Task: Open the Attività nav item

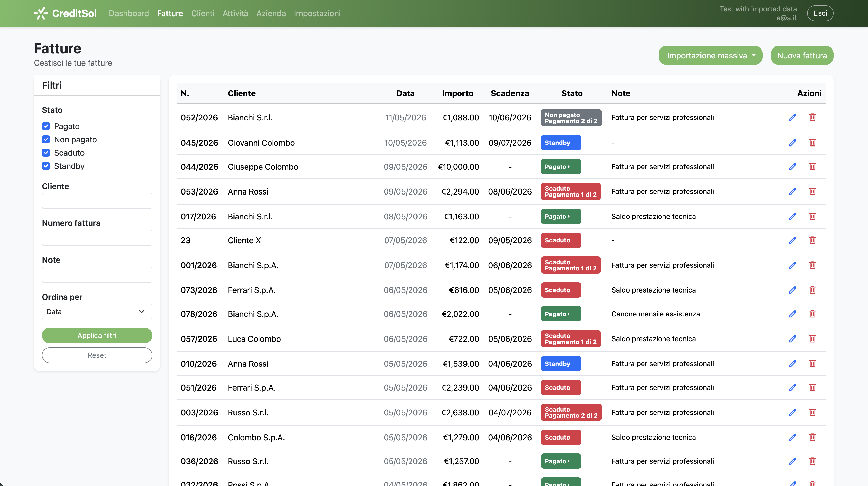Action: click(235, 13)
